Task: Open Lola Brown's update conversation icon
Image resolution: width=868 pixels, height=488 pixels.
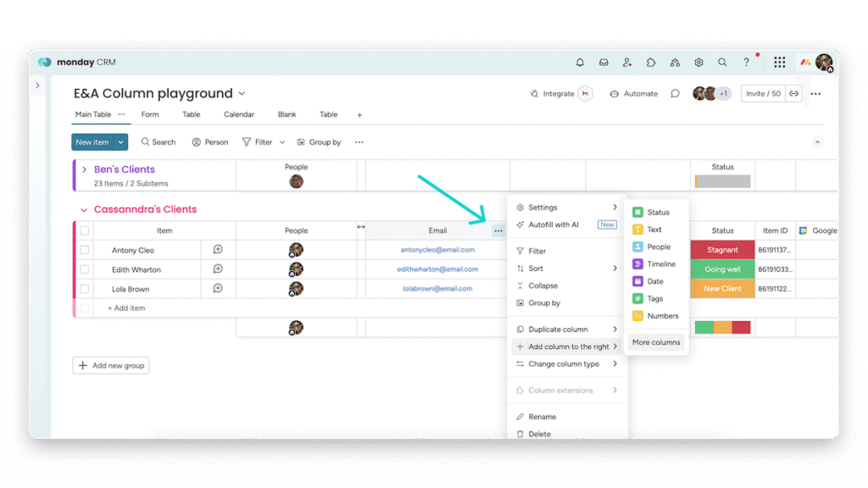Action: click(x=218, y=288)
